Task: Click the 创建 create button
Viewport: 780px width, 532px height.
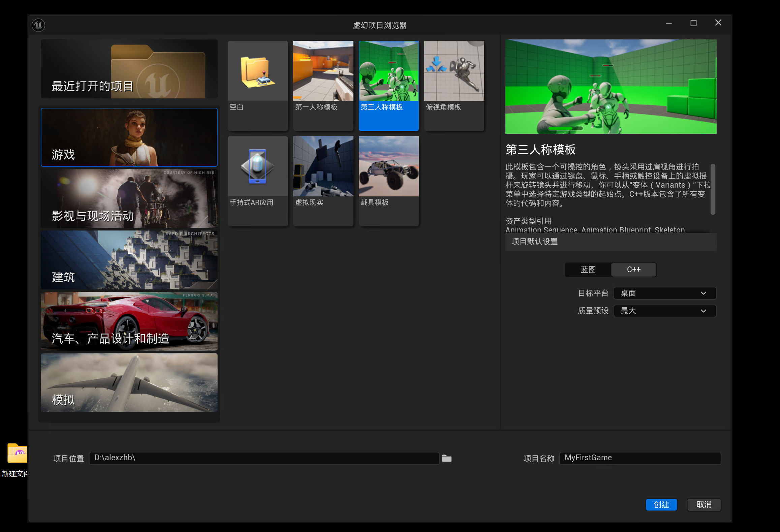Action: [661, 505]
